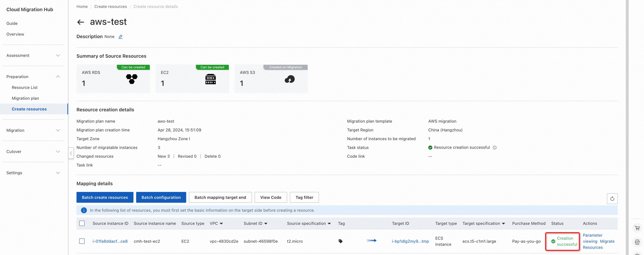Click Batch create resources button
Viewport: 644px width, 255px height.
pyautogui.click(x=105, y=197)
